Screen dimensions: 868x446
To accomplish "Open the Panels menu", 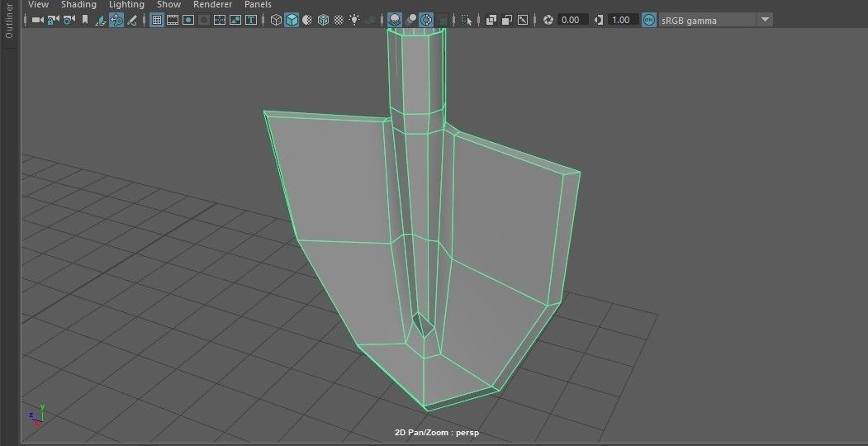I will point(258,5).
